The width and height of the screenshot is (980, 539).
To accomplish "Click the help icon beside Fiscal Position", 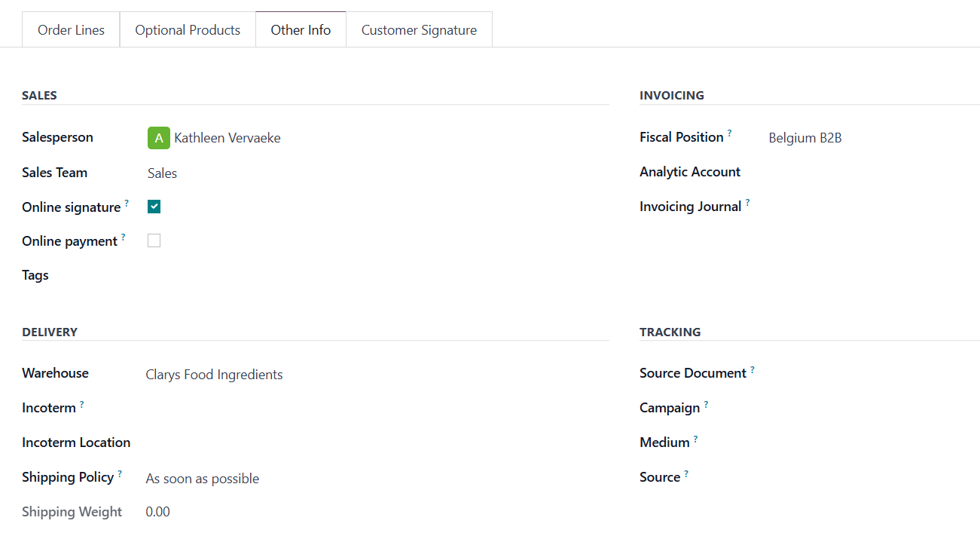I will tap(729, 133).
